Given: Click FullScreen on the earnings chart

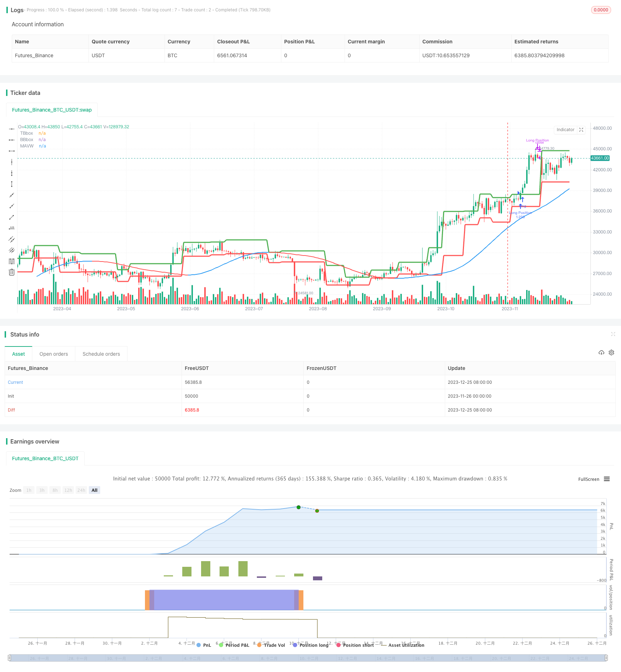Looking at the screenshot, I should (x=588, y=479).
